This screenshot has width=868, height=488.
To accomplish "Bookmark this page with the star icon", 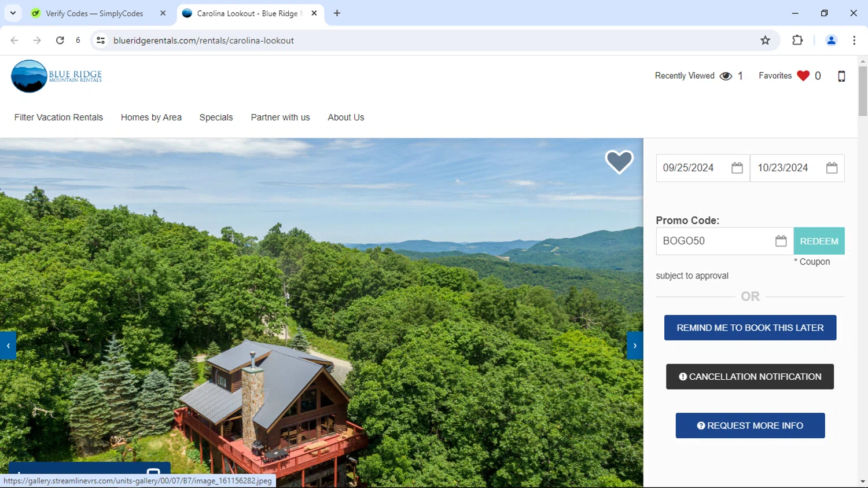I will point(765,41).
